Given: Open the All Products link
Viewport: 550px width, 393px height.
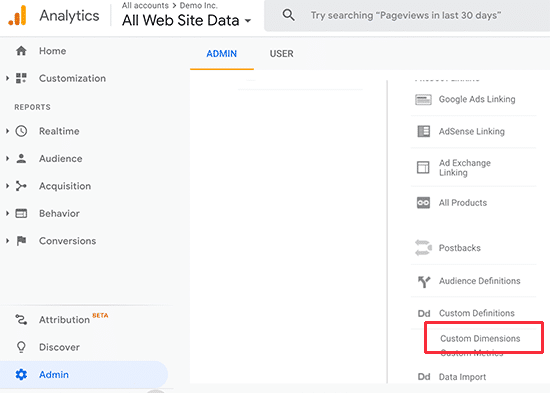Looking at the screenshot, I should point(463,203).
